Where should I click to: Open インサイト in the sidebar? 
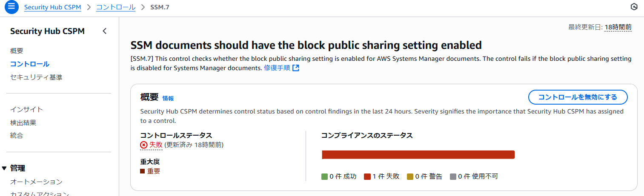click(x=26, y=110)
